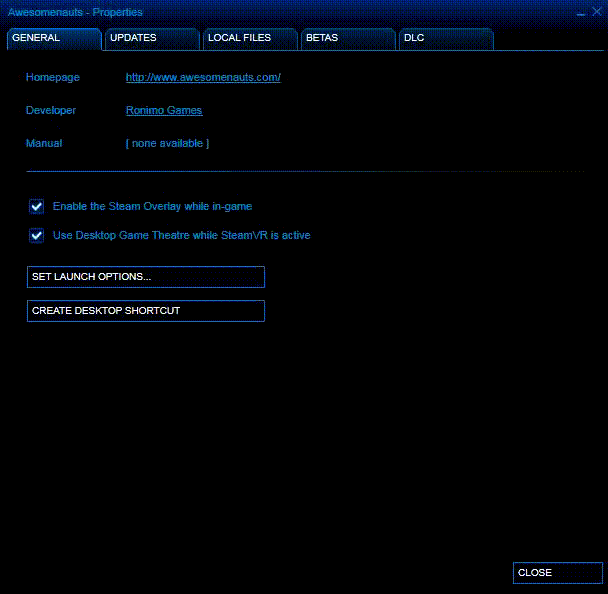
Task: Click CREATE DESKTOP SHORTCUT button
Action: pos(146,311)
